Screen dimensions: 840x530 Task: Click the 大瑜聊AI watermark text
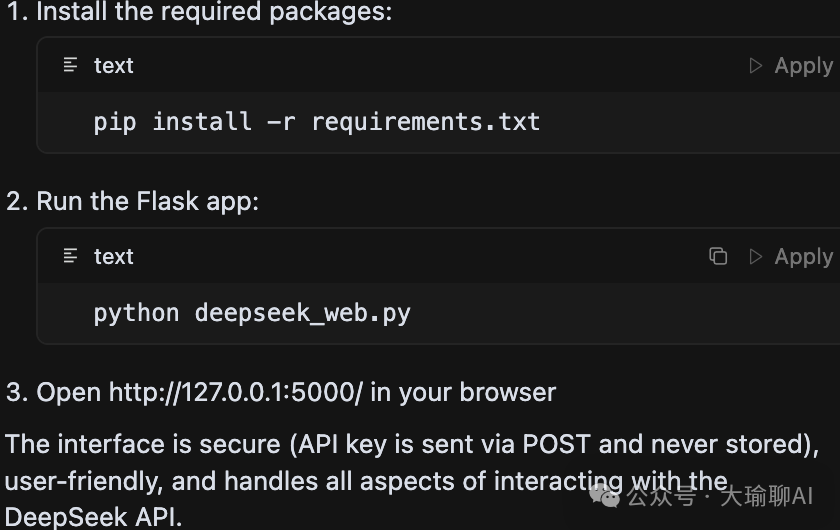coord(767,496)
